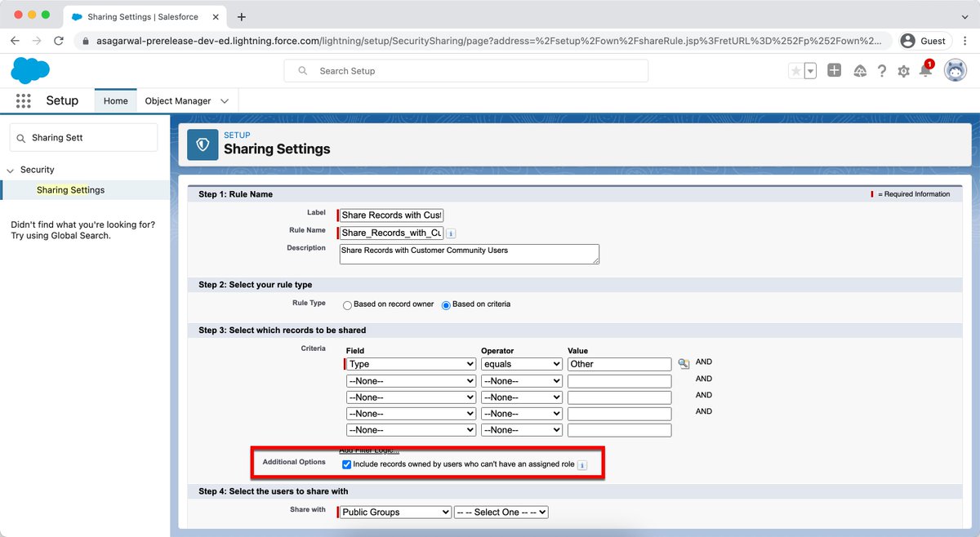Click the Description text area
This screenshot has height=537, width=980.
[469, 254]
